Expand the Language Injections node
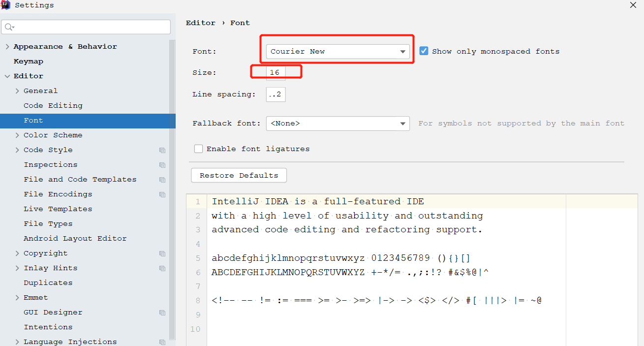The width and height of the screenshot is (644, 346). (x=17, y=342)
